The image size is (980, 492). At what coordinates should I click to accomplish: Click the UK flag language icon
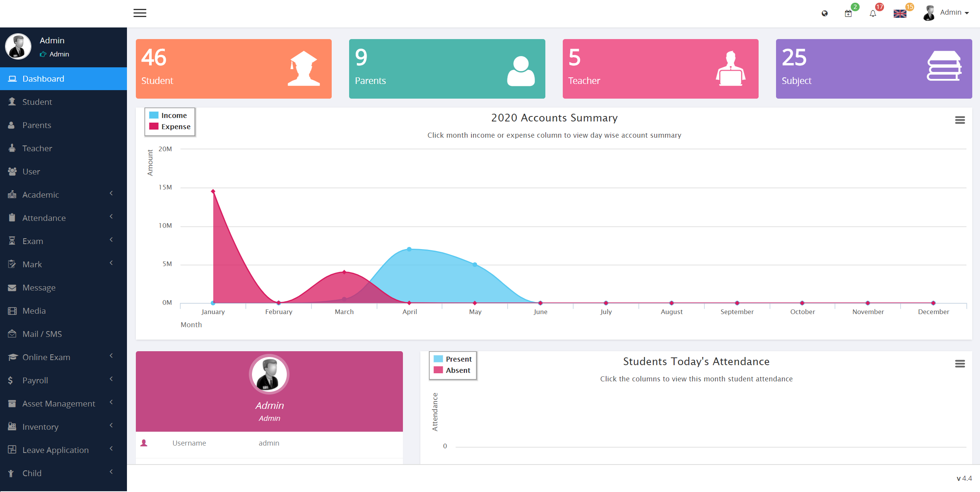pyautogui.click(x=899, y=14)
